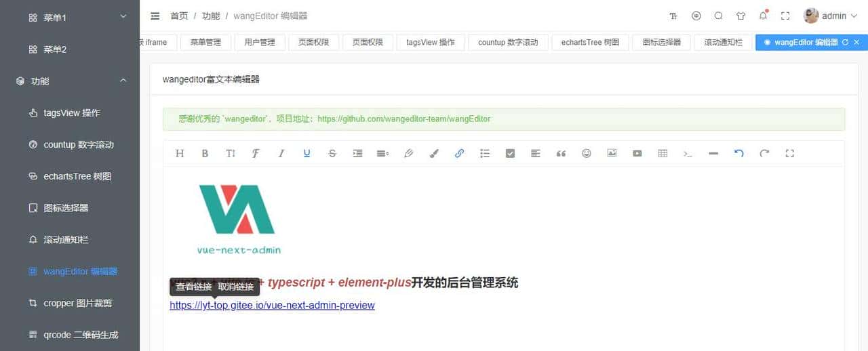Close the wangEditor 编辑器 tab

856,42
